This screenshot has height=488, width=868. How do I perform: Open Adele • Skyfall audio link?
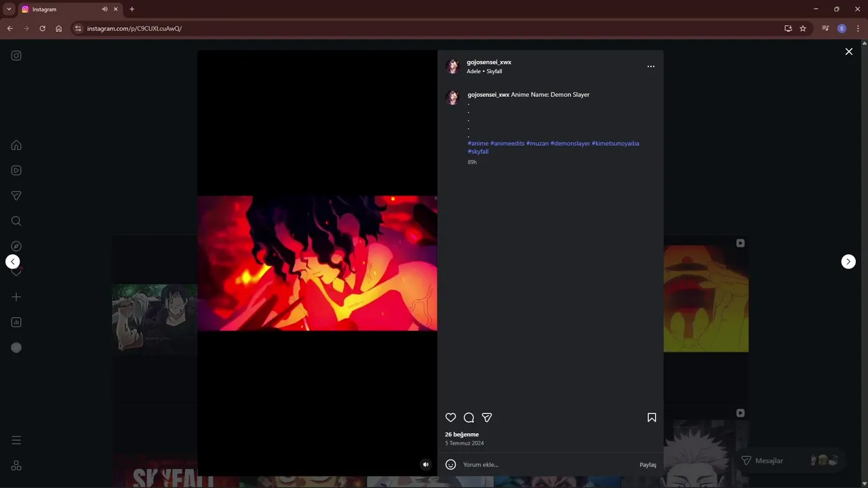[x=484, y=71]
